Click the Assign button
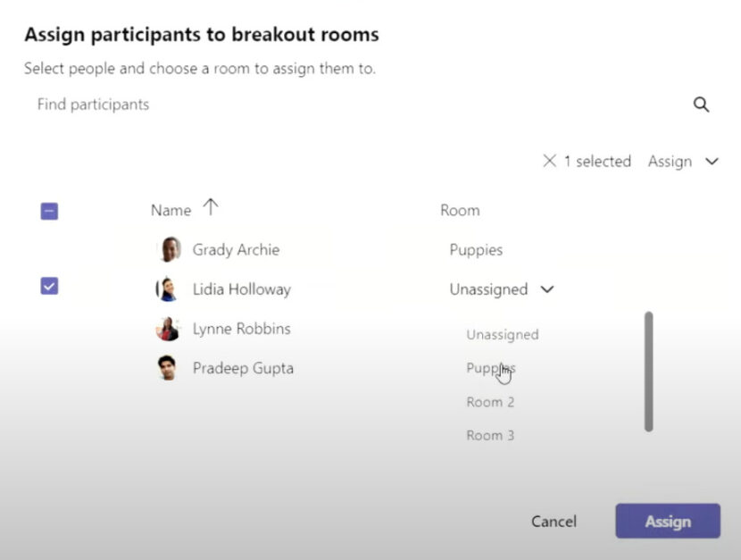Image resolution: width=741 pixels, height=560 pixels. [x=667, y=522]
